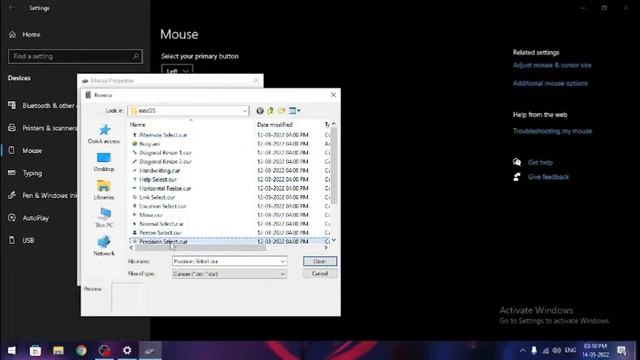Open Troubleshooting my mouse link
This screenshot has height=360, width=640.
pyautogui.click(x=552, y=131)
